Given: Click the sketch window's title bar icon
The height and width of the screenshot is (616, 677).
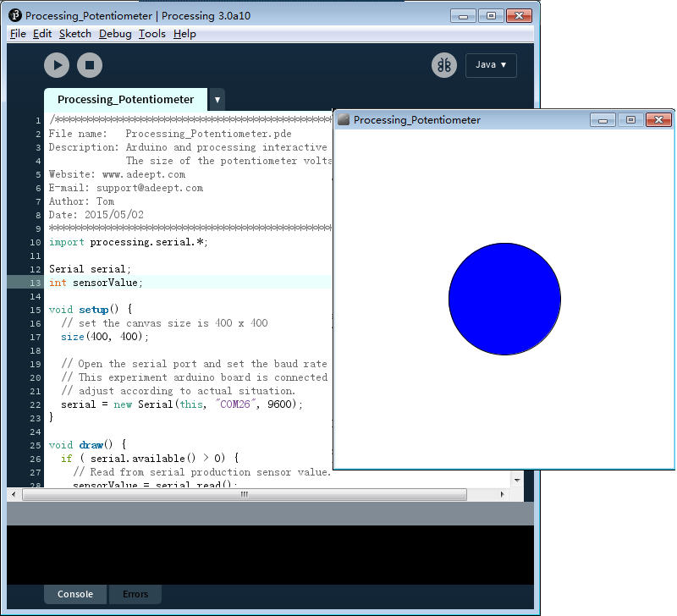Looking at the screenshot, I should (344, 120).
